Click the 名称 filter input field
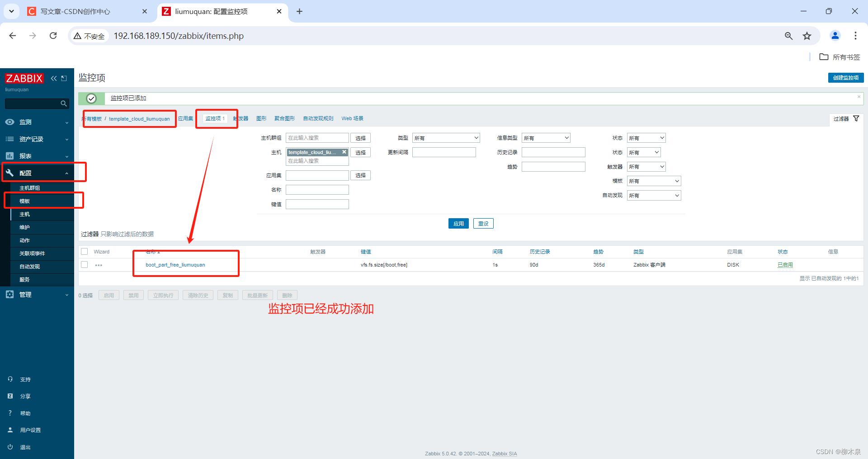This screenshot has width=868, height=459. (317, 190)
